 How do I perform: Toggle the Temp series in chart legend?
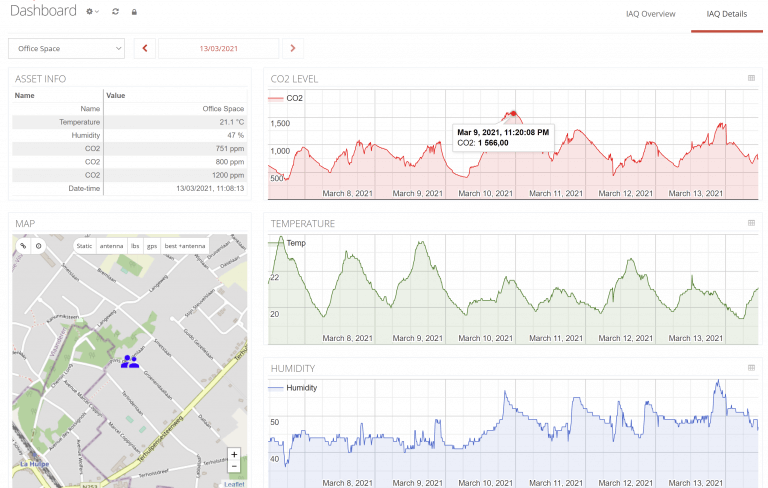coord(287,243)
